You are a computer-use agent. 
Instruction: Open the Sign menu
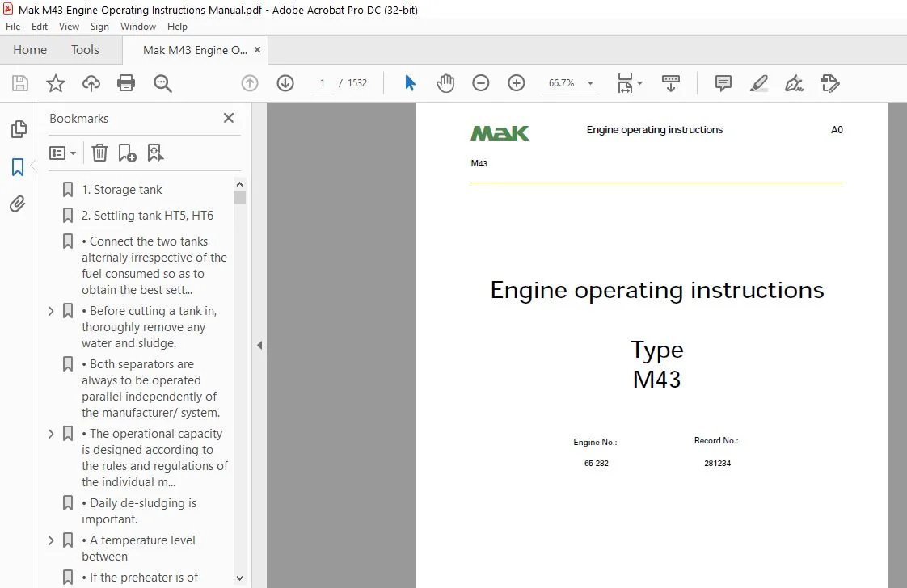tap(99, 27)
